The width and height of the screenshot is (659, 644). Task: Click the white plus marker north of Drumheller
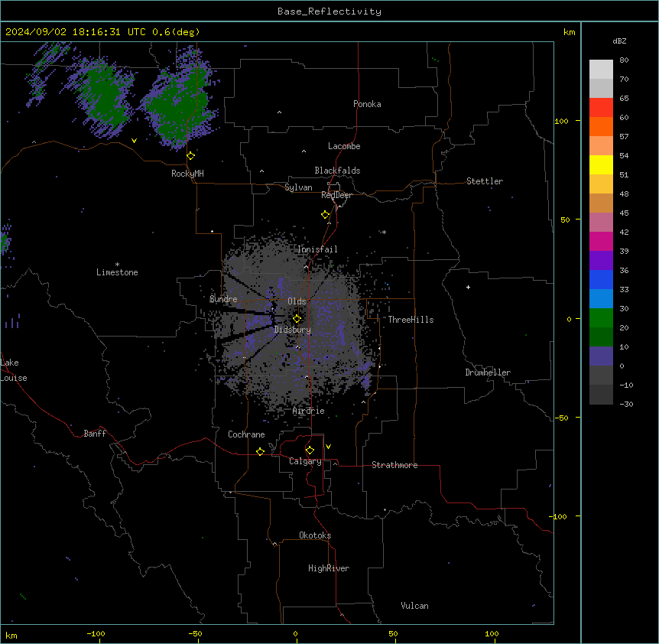coord(468,287)
